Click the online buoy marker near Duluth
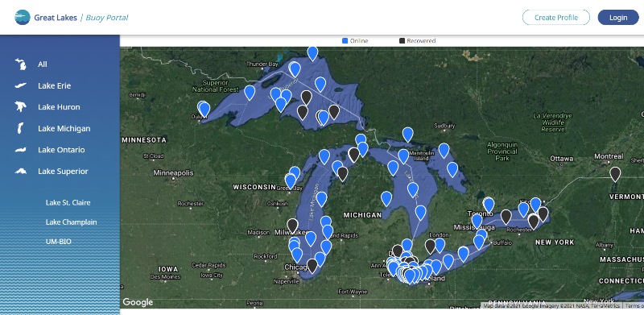Viewport: 644px width, 315px height. click(x=204, y=110)
